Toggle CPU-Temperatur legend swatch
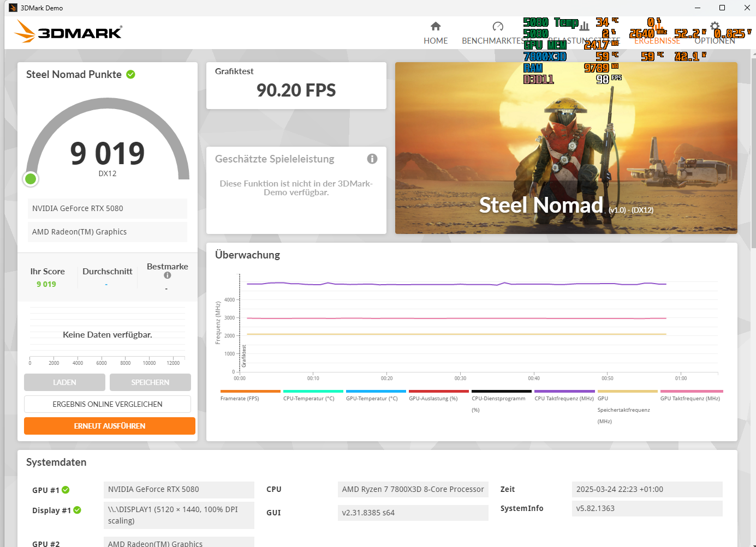Viewport: 756px width, 547px height. pos(313,391)
